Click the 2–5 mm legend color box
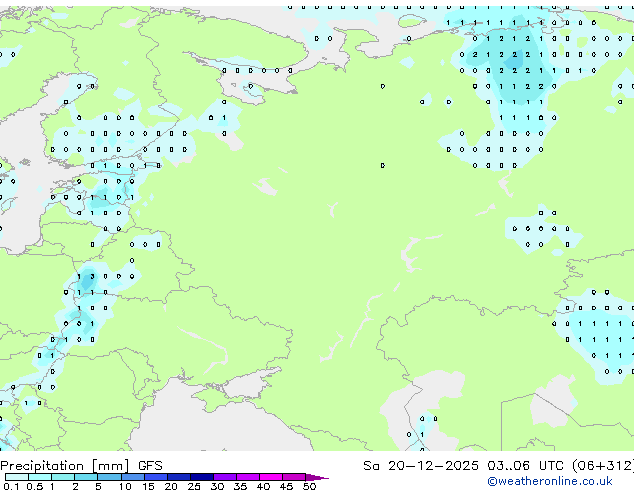This screenshot has width=634, height=490. (86, 477)
